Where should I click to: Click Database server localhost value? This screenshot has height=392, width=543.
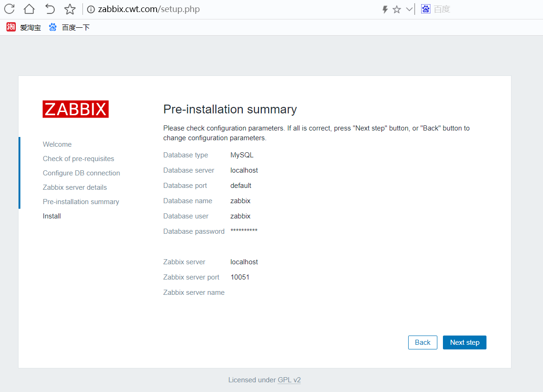(x=244, y=170)
